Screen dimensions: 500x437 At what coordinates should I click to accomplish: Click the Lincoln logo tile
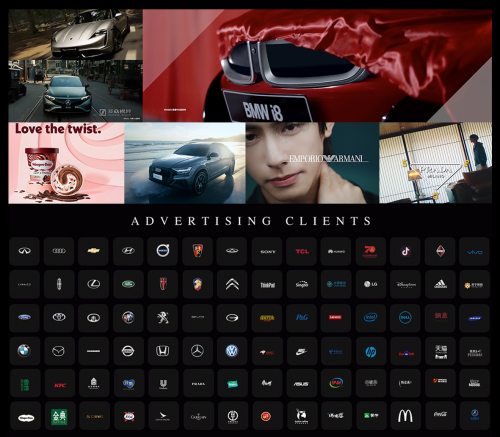pyautogui.click(x=59, y=284)
